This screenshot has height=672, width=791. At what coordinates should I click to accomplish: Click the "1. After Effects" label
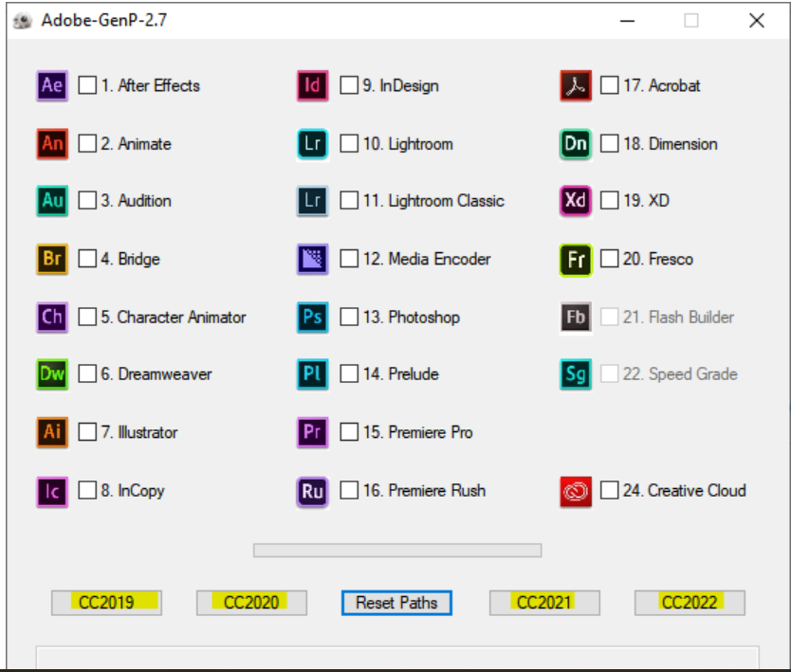(151, 85)
